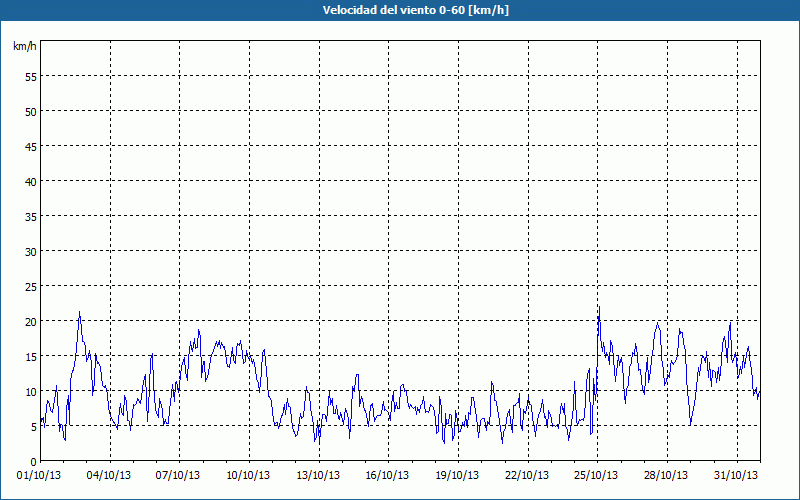Click the date label 13/10/13
800x500 pixels.
pos(318,476)
